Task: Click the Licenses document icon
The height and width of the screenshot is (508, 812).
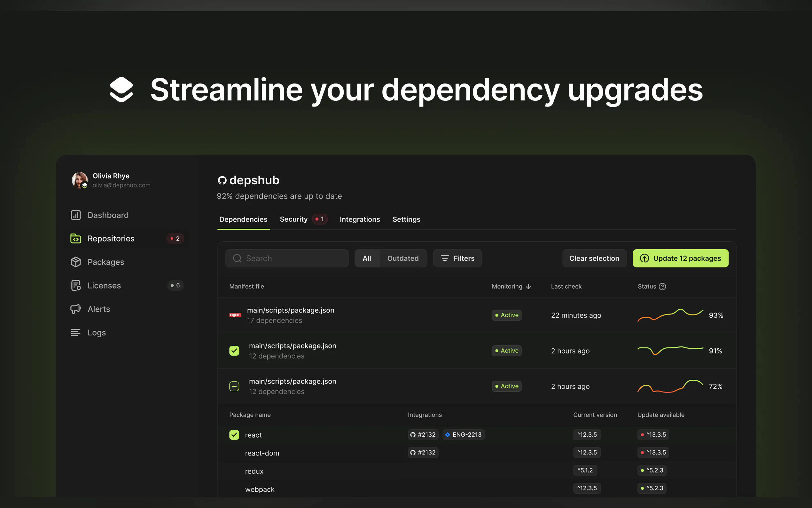Action: pyautogui.click(x=75, y=286)
